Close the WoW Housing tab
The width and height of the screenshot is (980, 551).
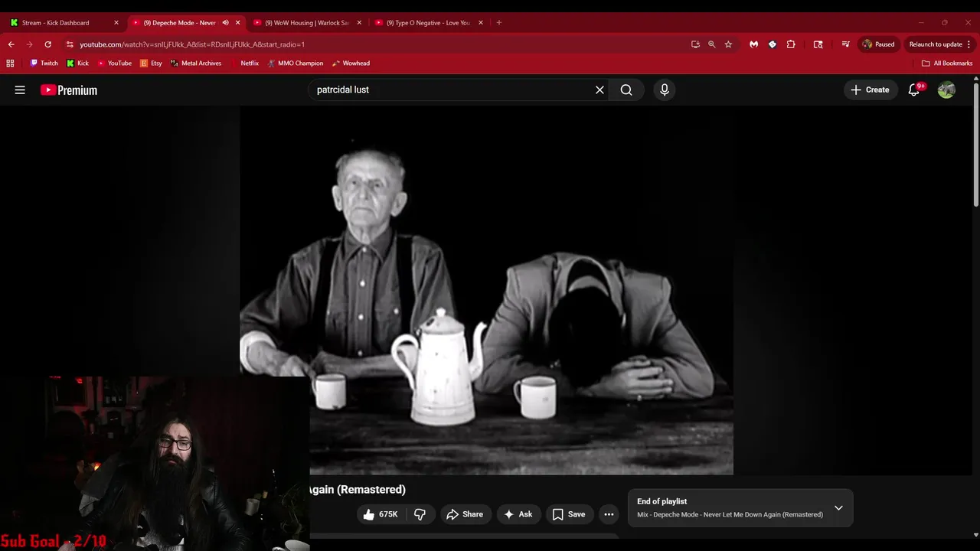click(359, 23)
